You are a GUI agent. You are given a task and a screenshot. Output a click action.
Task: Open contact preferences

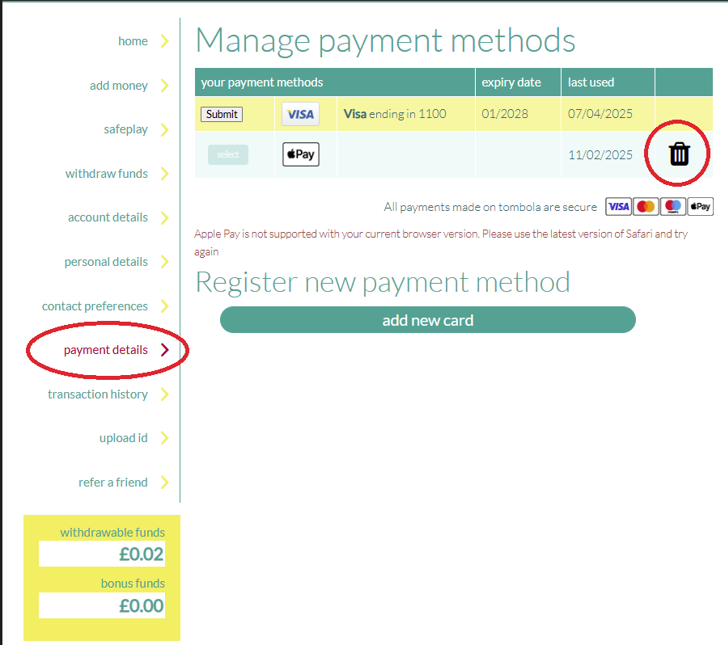(x=95, y=306)
